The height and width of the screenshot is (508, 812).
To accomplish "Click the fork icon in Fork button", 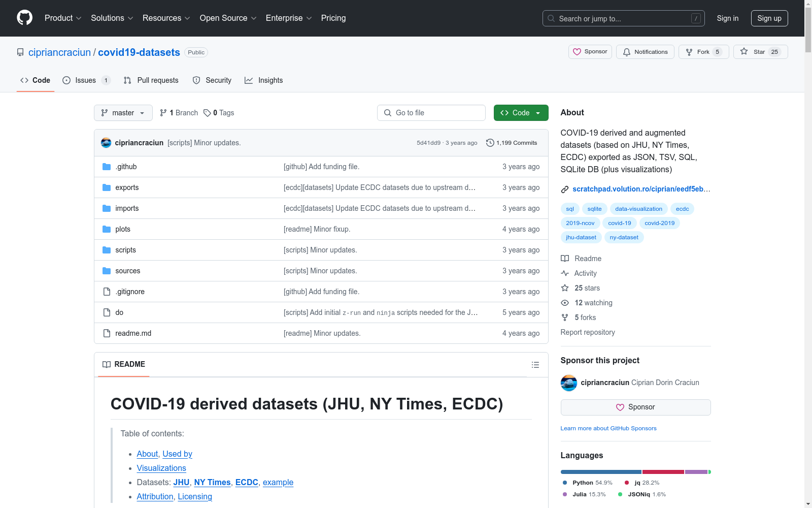I will pos(689,52).
